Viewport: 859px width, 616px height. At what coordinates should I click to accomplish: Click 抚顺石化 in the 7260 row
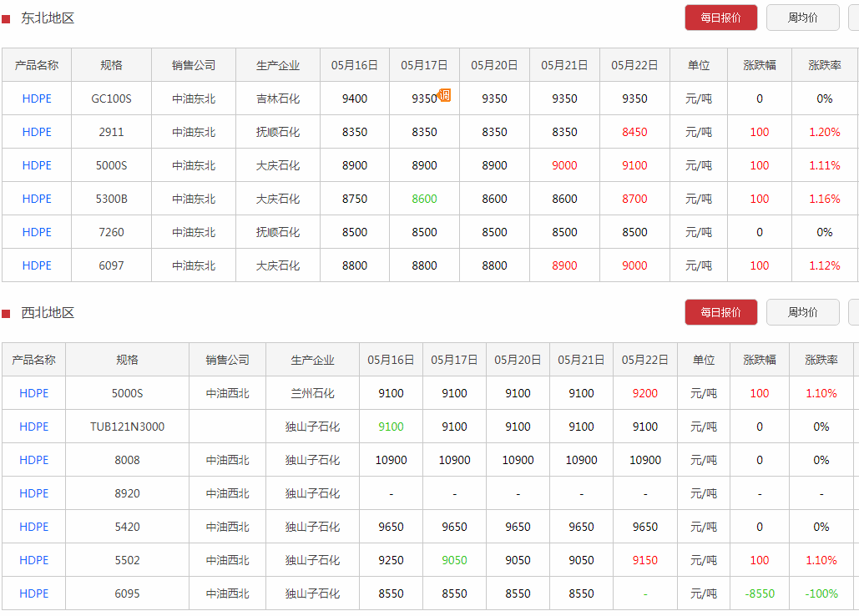278,232
